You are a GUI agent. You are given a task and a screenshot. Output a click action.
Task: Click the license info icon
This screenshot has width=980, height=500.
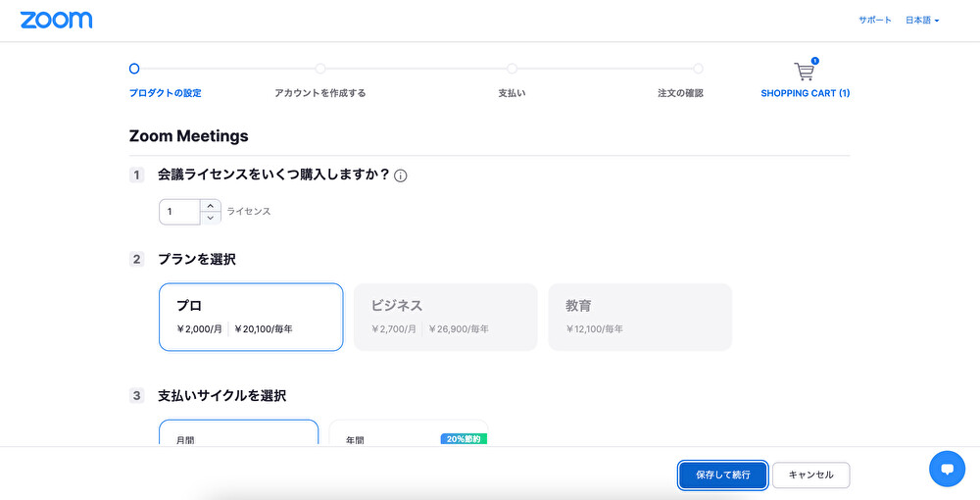click(401, 175)
